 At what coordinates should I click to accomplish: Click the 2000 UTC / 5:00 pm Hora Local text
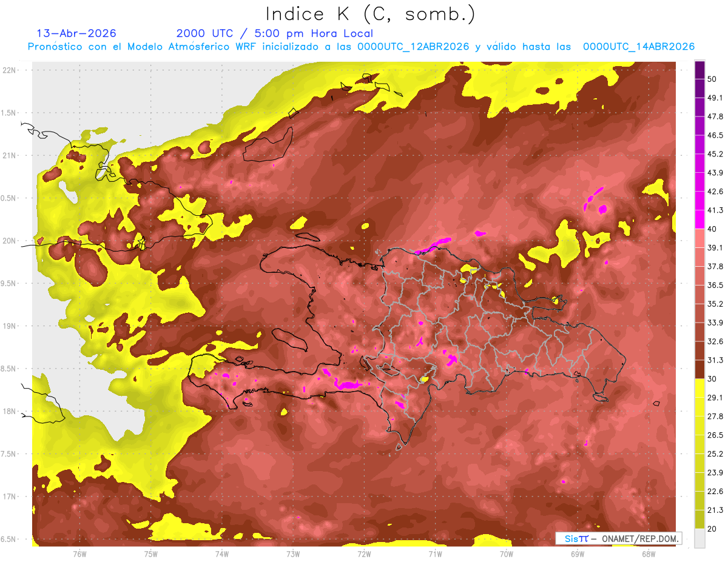tap(275, 33)
